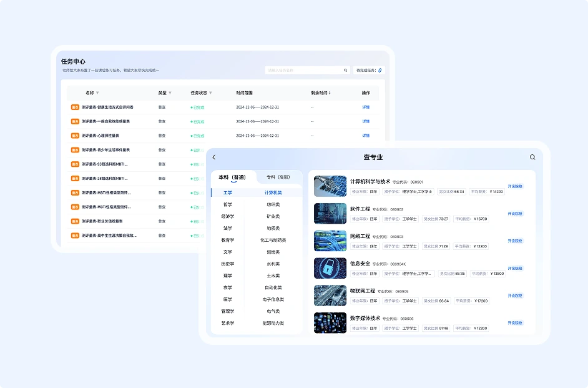Viewport: 588px width, 388px height.
Task: Sort by 剩余时间 using the sort arrows
Action: click(330, 93)
